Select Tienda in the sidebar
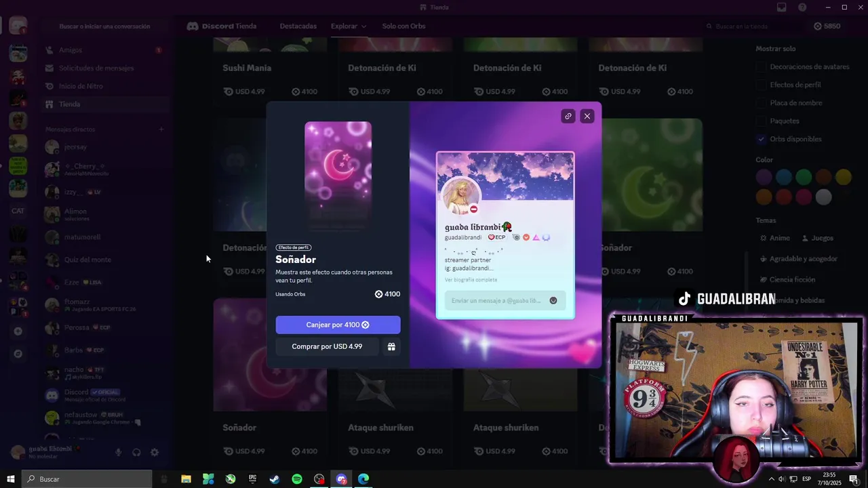868x488 pixels. (x=103, y=104)
